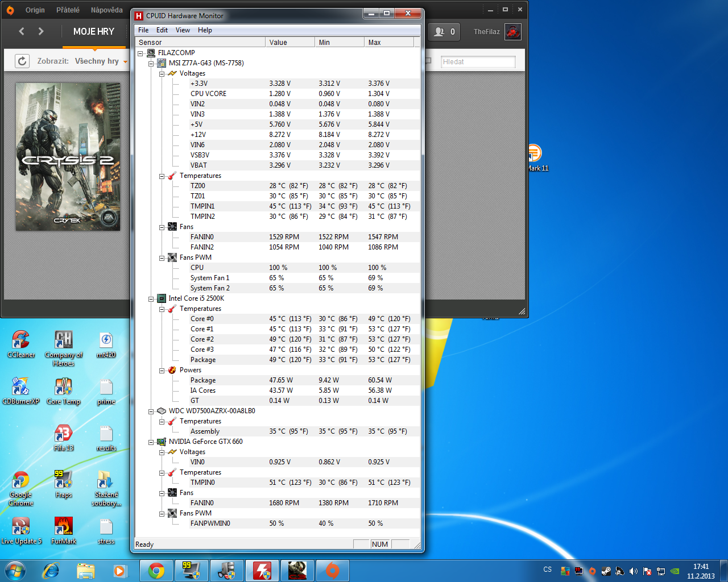Viewport: 728px width, 582px height.
Task: Open Windows Explorer from the taskbar
Action: (86, 571)
